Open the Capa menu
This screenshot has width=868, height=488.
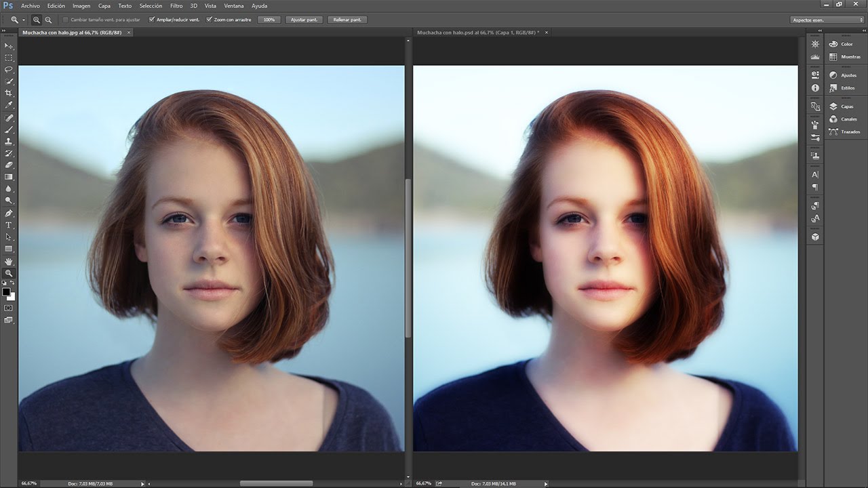104,5
